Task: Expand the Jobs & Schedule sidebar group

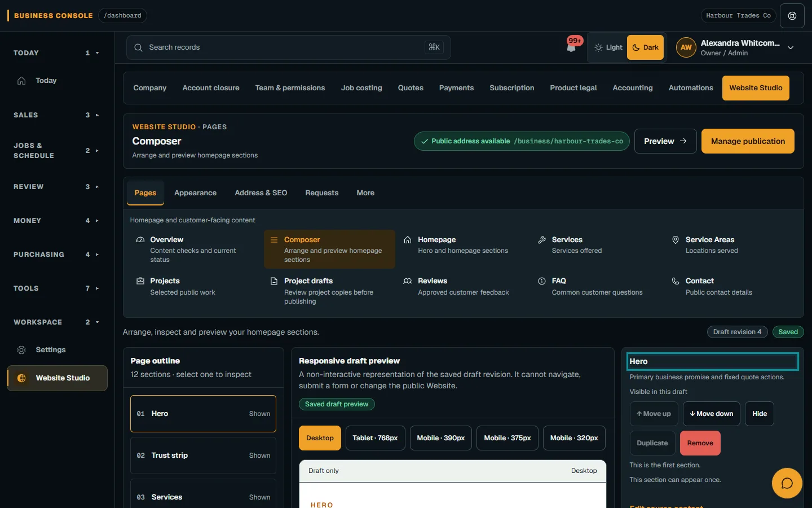Action: tap(57, 151)
